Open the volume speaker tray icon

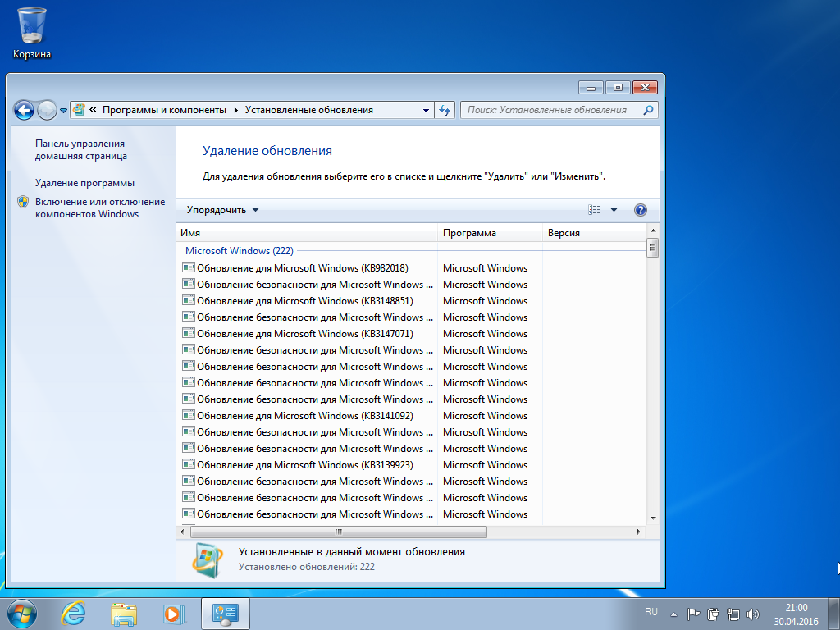[x=753, y=614]
